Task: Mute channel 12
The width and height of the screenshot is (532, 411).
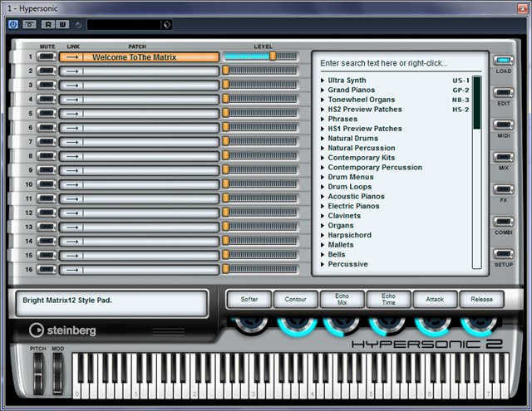Action: coord(47,213)
